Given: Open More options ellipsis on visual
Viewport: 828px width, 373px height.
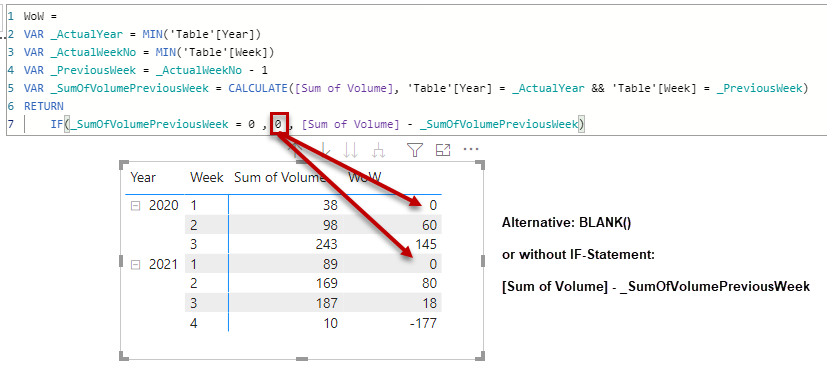Looking at the screenshot, I should 471,150.
